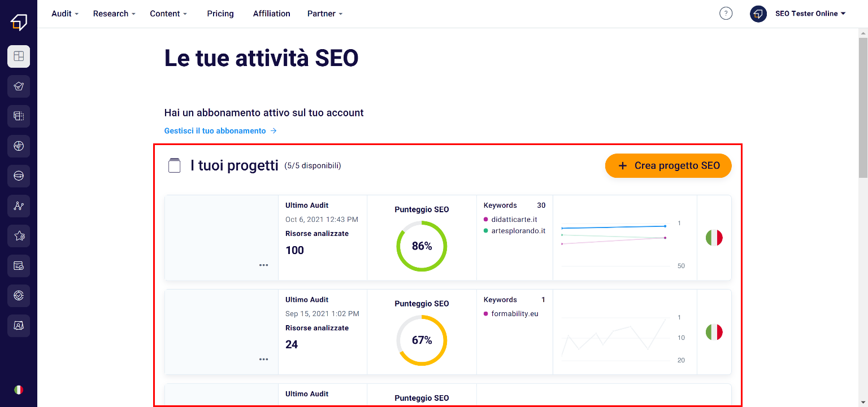Expand the SEO Tester Online account dropdown

point(810,14)
